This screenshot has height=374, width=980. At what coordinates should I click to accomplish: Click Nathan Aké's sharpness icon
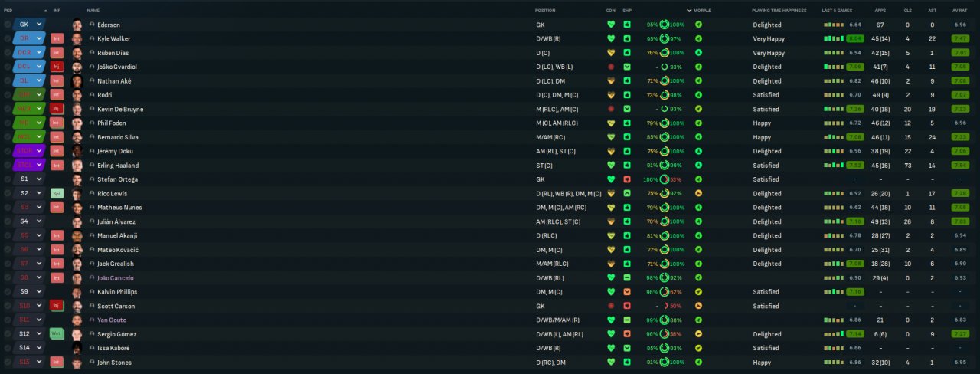coord(627,80)
